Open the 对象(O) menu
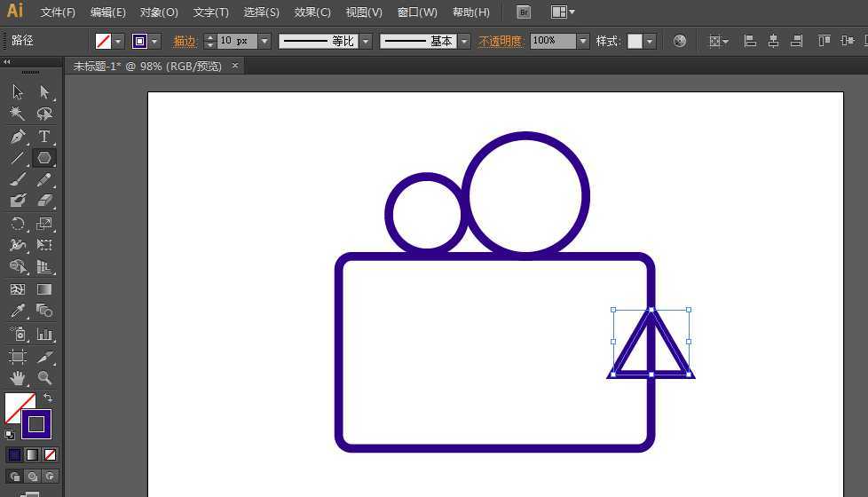Viewport: 868px width, 497px height. coord(159,12)
